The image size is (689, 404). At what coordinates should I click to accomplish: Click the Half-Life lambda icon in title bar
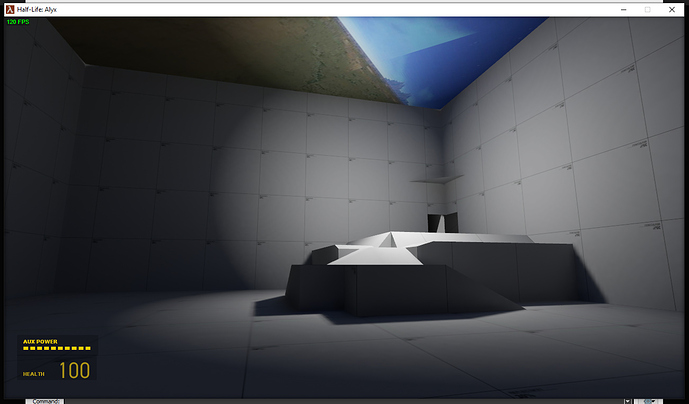click(9, 8)
